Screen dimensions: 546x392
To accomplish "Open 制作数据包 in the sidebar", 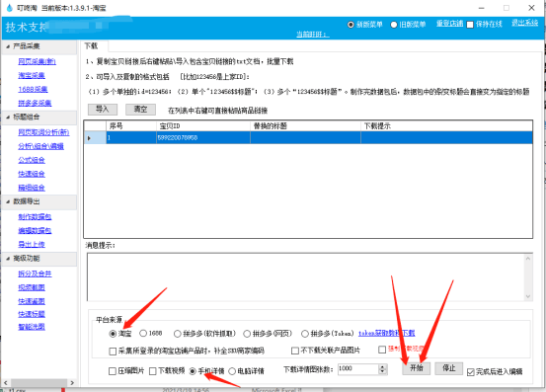I will (x=35, y=217).
